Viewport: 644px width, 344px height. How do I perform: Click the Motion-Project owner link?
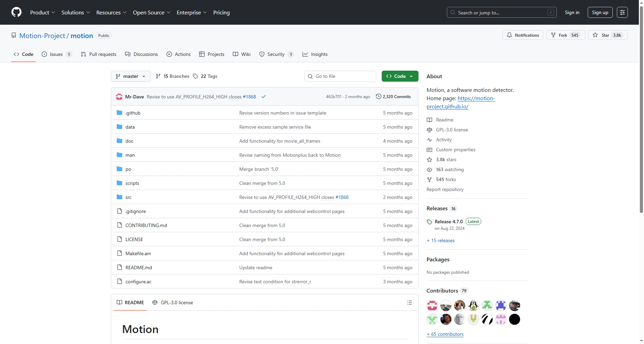42,36
